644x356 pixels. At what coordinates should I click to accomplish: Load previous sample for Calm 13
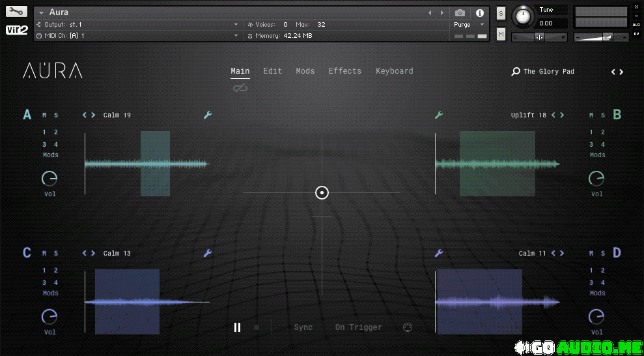[85, 253]
